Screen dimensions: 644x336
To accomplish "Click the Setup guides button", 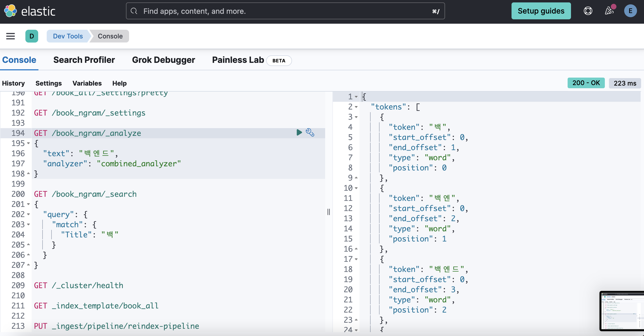I will pos(541,11).
